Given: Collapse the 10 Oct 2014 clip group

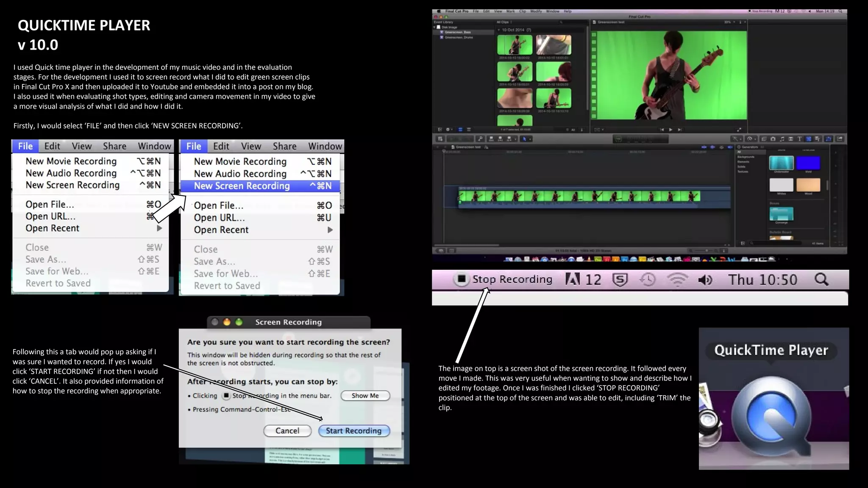Looking at the screenshot, I should pyautogui.click(x=499, y=30).
